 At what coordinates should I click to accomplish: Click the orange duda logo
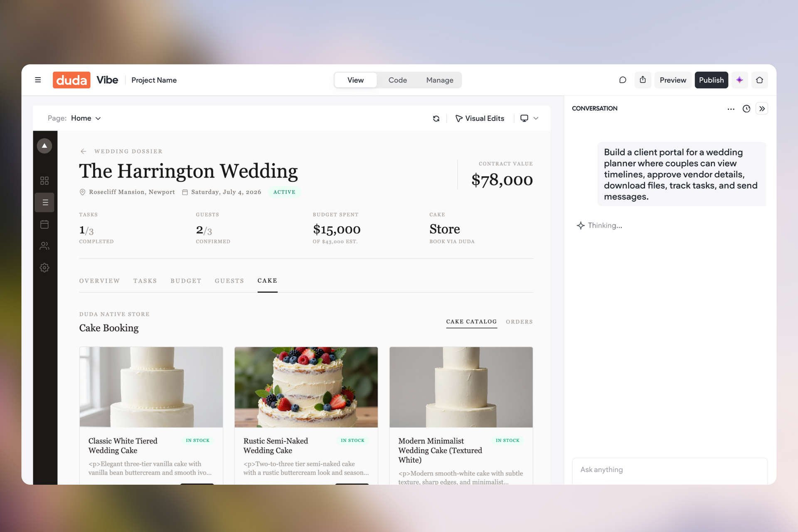71,80
